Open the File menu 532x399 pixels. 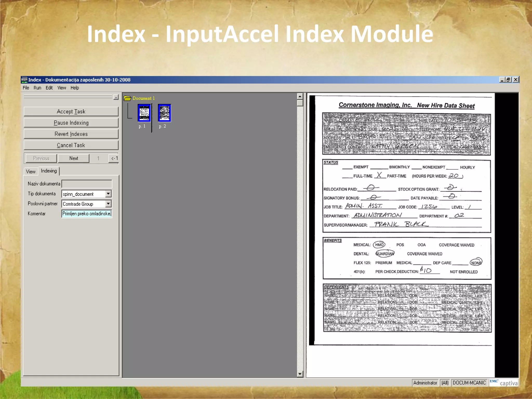point(26,88)
